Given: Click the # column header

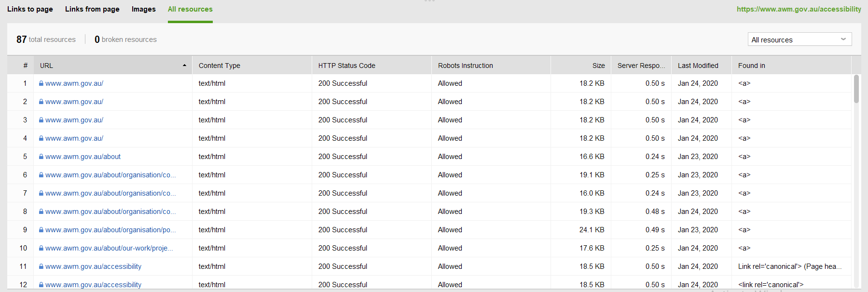Looking at the screenshot, I should [20, 66].
